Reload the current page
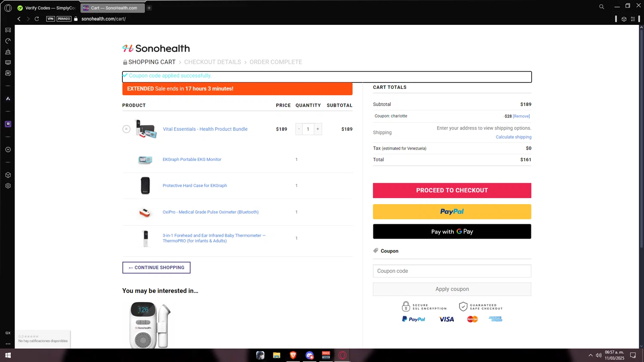Viewport: 644px width, 362px height. click(37, 19)
